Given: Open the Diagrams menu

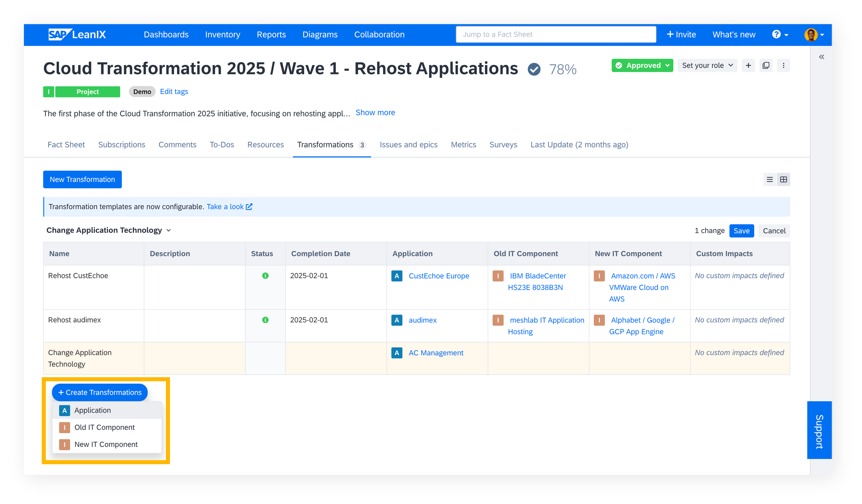Looking at the screenshot, I should 320,35.
